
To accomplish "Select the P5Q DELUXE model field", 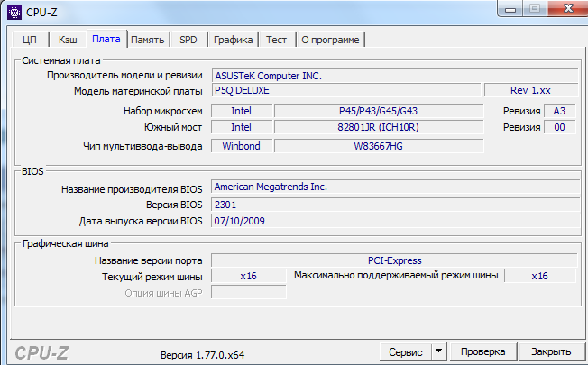I will (x=346, y=90).
